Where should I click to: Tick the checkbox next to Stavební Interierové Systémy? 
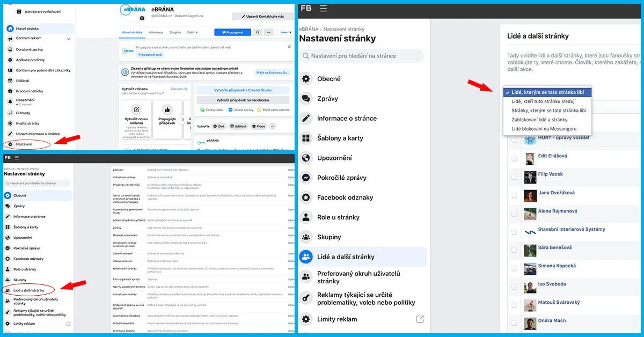pos(515,232)
